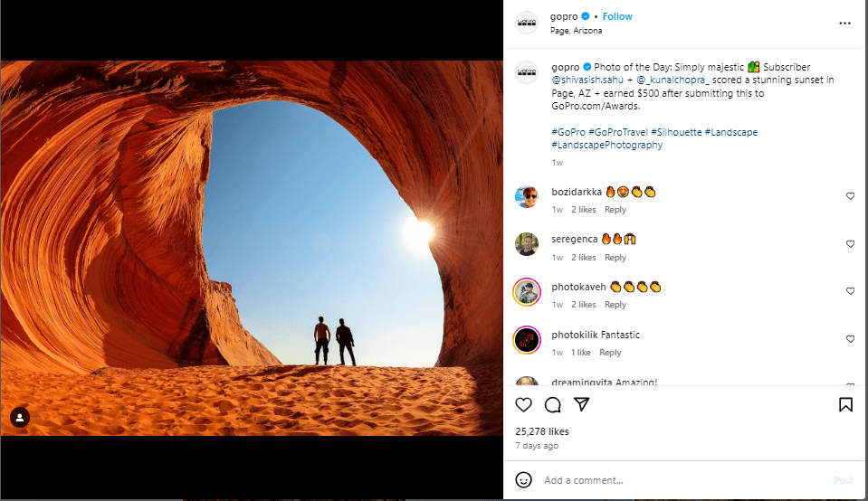Click the 7 days ago timestamp
Image resolution: width=868 pixels, height=501 pixels.
pos(537,446)
